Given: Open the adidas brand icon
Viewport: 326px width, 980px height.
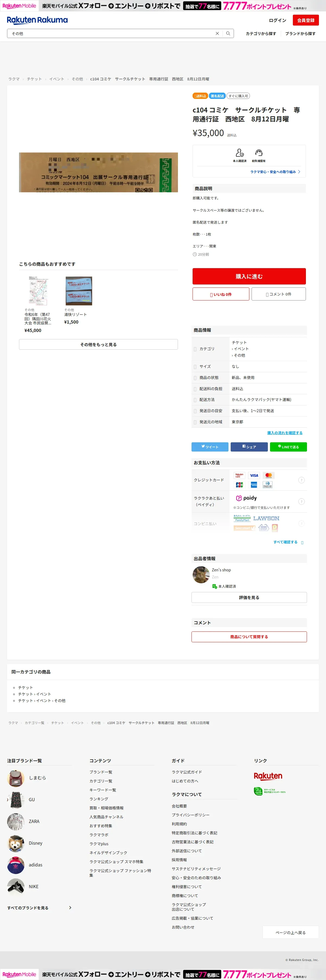Looking at the screenshot, I should (15, 865).
